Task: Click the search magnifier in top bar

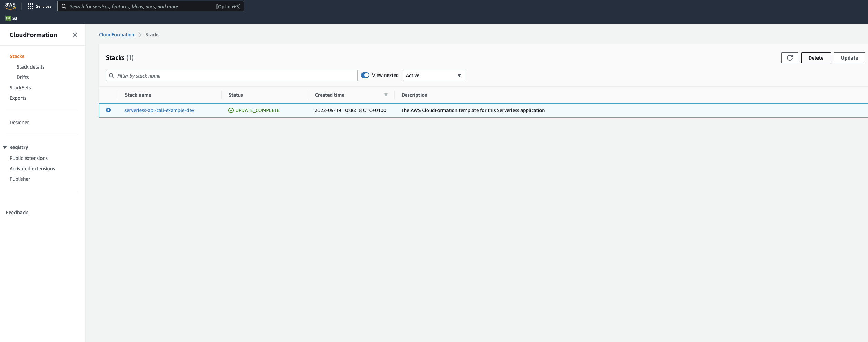Action: 64,6
